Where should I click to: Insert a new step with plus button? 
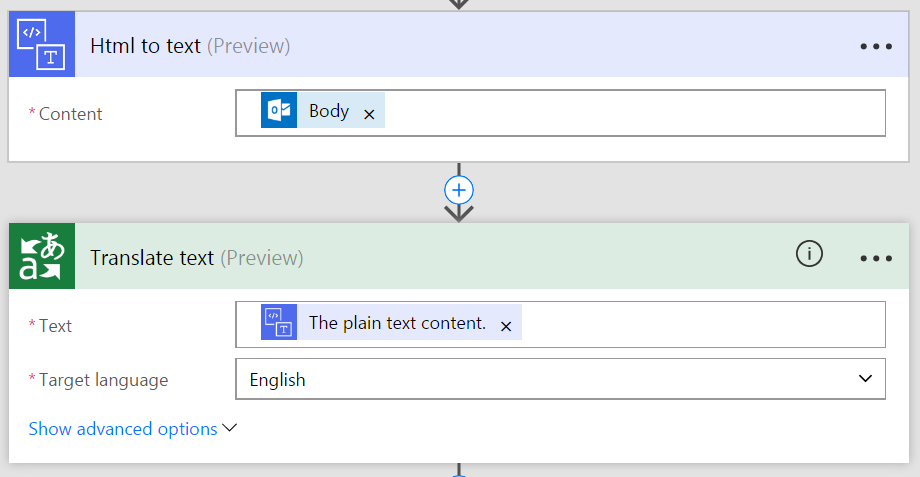(459, 190)
